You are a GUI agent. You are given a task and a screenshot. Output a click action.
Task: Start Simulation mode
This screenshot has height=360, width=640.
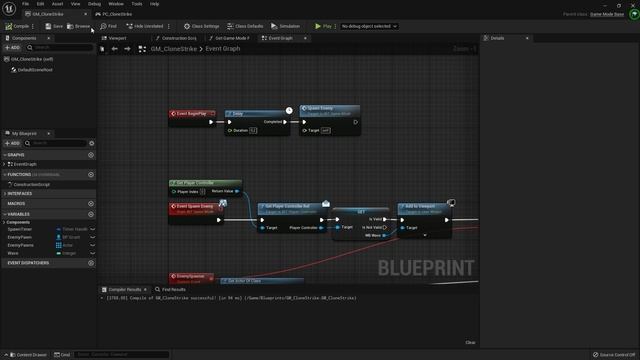pos(285,26)
